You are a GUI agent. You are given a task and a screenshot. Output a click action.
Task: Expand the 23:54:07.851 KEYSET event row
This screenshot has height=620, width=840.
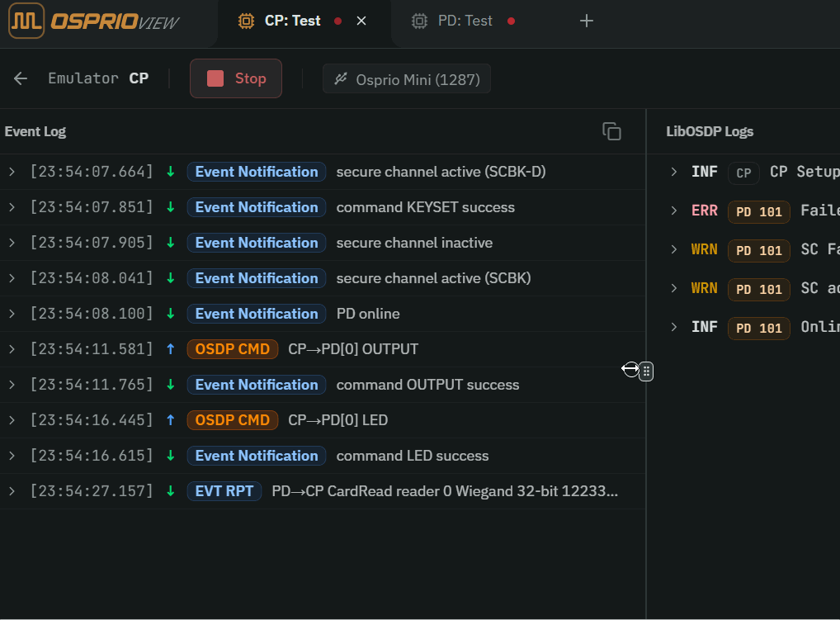click(12, 207)
